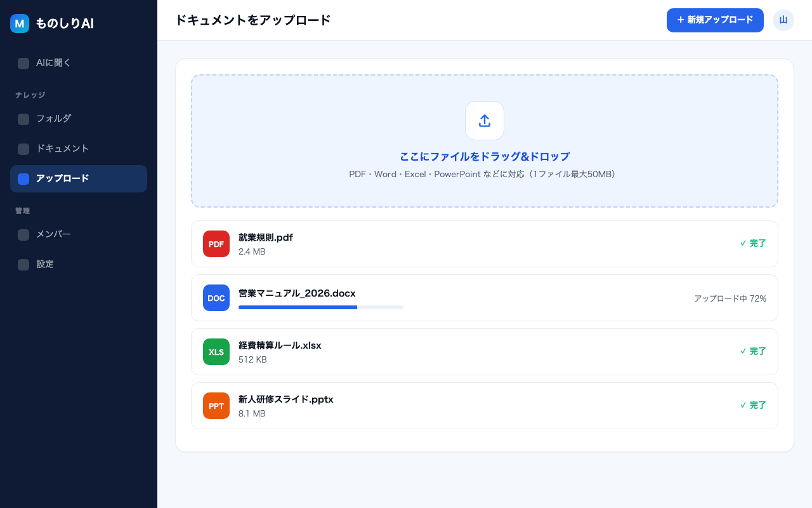Screen dimensions: 812x508
Task: Click the 就業規則.pdf file name
Action: click(266, 237)
